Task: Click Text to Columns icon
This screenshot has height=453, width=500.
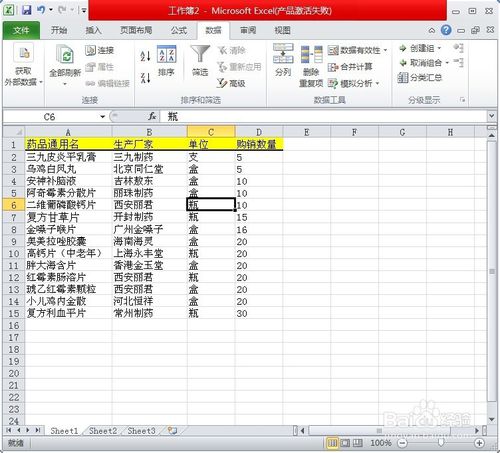Action: (x=283, y=53)
